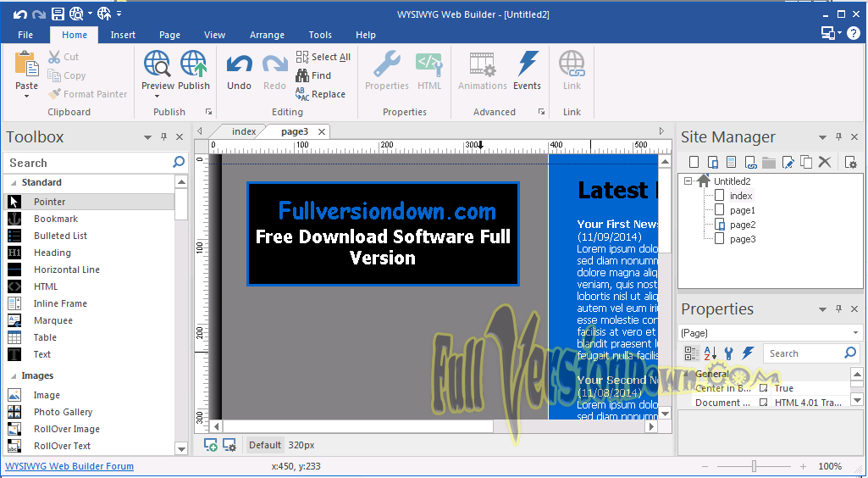Click the New Page icon in Site Manager
This screenshot has height=478, width=868.
(x=694, y=162)
